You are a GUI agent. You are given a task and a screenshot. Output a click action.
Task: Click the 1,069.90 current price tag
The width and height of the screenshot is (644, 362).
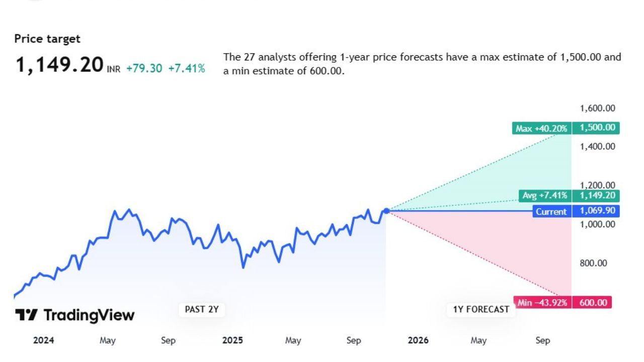[597, 212]
